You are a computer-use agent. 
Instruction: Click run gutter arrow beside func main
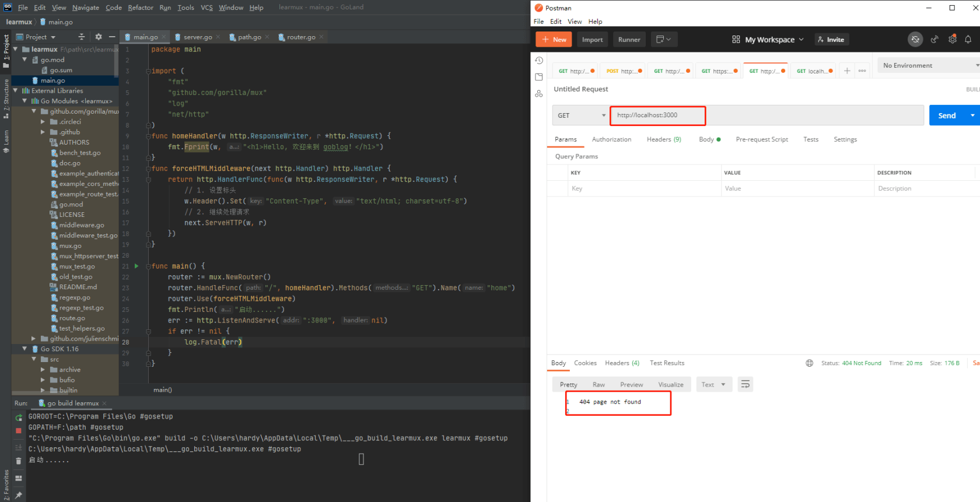click(x=136, y=266)
